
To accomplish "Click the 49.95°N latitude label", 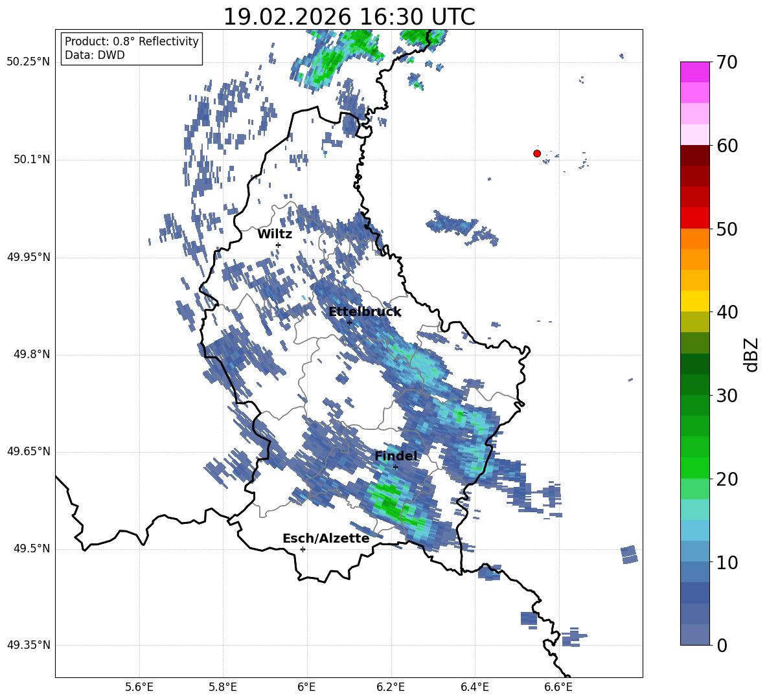I will (29, 257).
